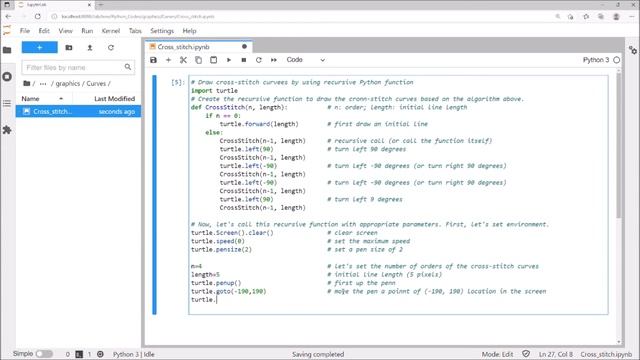Image resolution: width=640 pixels, height=360 pixels.
Task: Click Ln 27, Col 8 cursor position
Action: [556, 354]
